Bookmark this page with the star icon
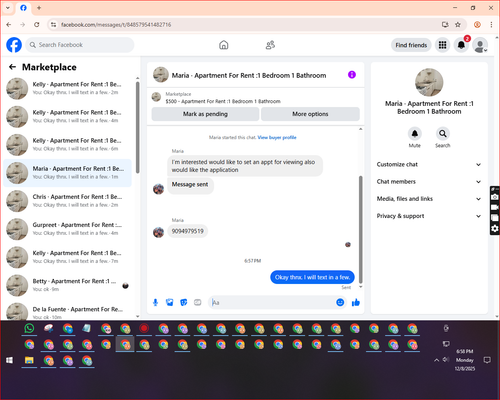 point(458,25)
